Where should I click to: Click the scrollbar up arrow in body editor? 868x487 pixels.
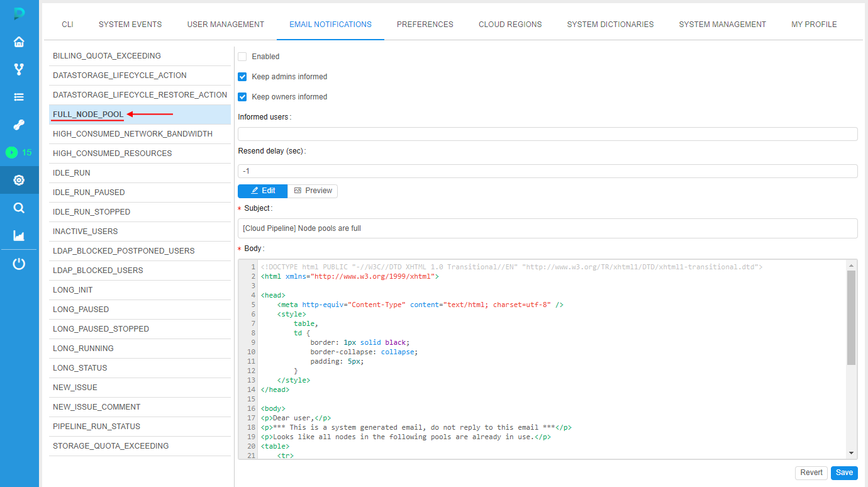point(851,266)
